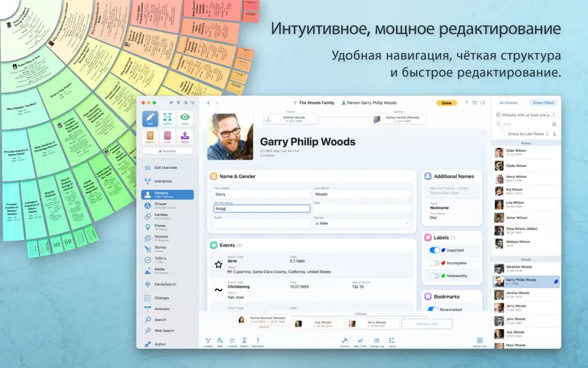Click the Favorites star button
Screen dimensions: 588x368
click(x=167, y=151)
